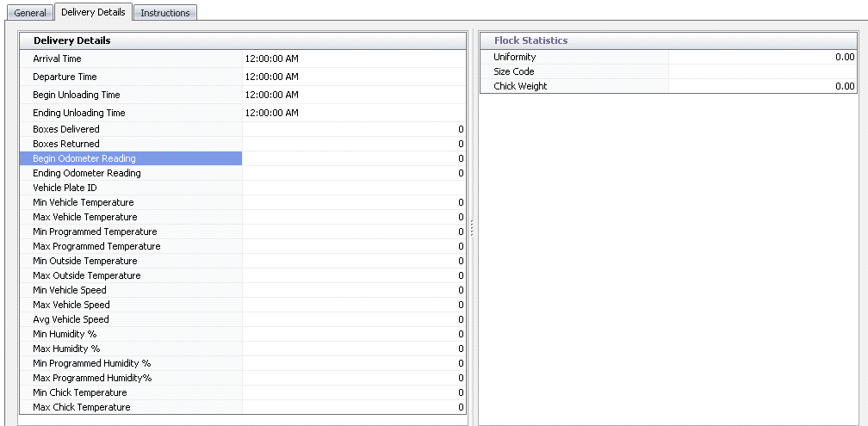Switch to the General tab
Viewport: 868px width, 426px height.
pyautogui.click(x=30, y=13)
